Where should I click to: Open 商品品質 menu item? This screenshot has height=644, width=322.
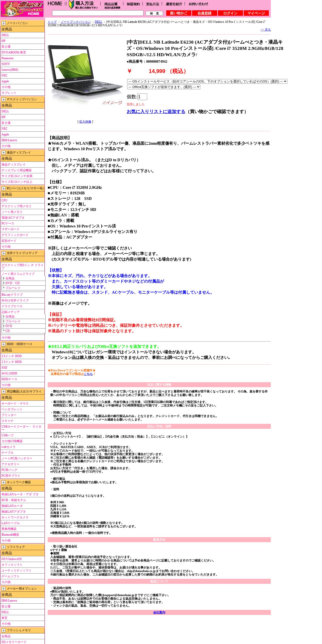[112, 6]
